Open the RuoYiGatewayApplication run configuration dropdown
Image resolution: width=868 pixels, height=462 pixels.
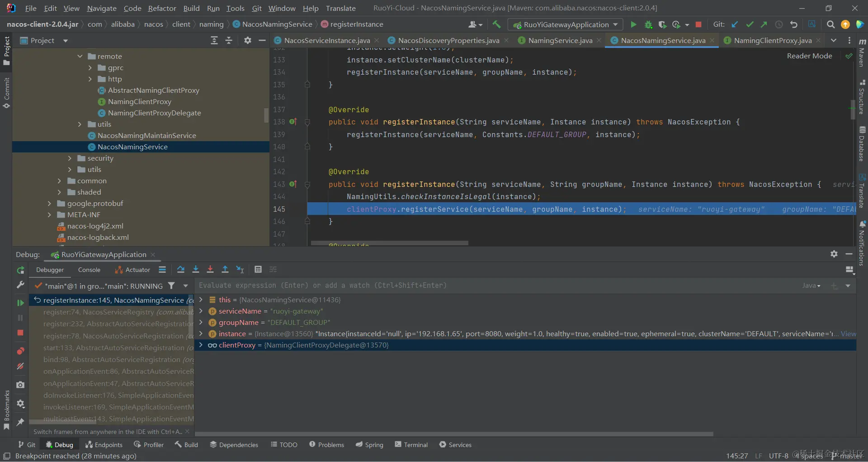[x=565, y=24]
